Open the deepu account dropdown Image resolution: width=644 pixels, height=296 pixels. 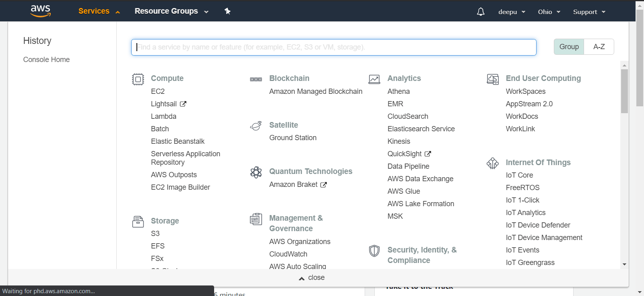[512, 12]
